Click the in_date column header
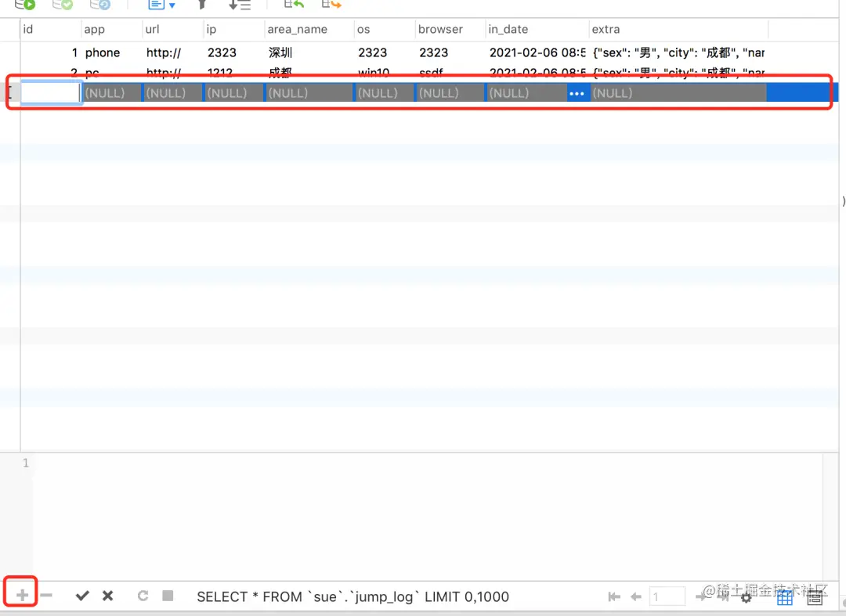The image size is (846, 616). click(x=537, y=29)
